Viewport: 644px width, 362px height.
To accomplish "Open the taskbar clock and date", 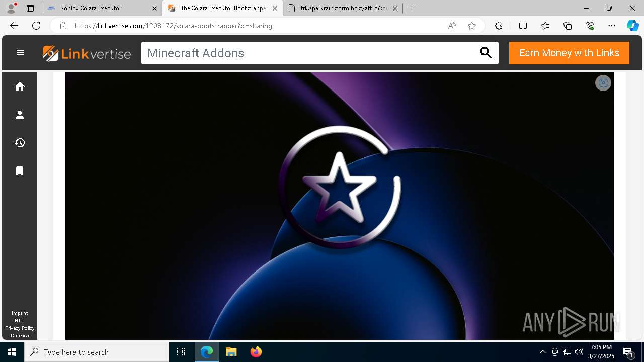I will pyautogui.click(x=601, y=352).
